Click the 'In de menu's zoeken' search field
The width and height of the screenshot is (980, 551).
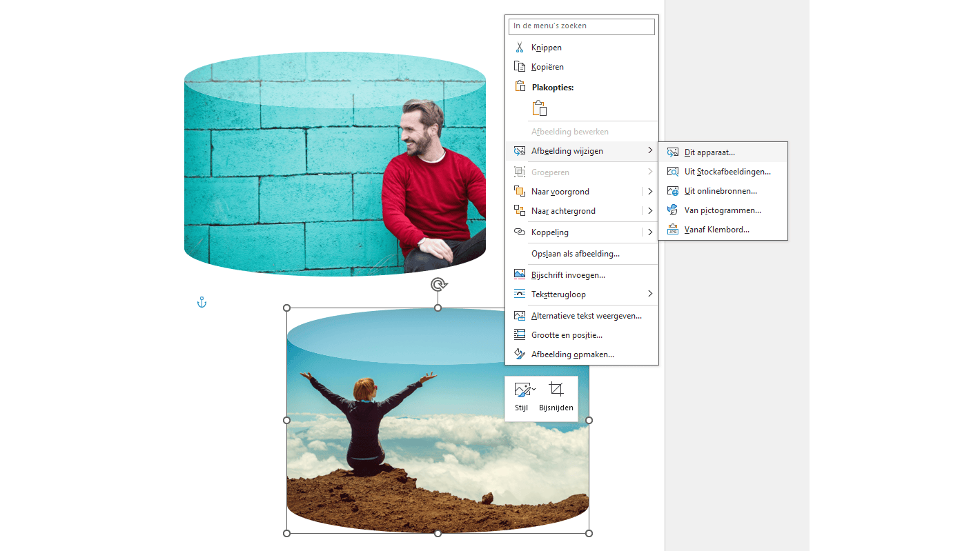point(581,26)
